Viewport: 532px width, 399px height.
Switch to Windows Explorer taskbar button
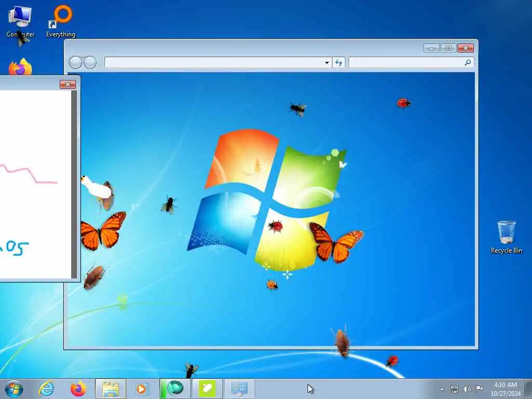pos(111,389)
